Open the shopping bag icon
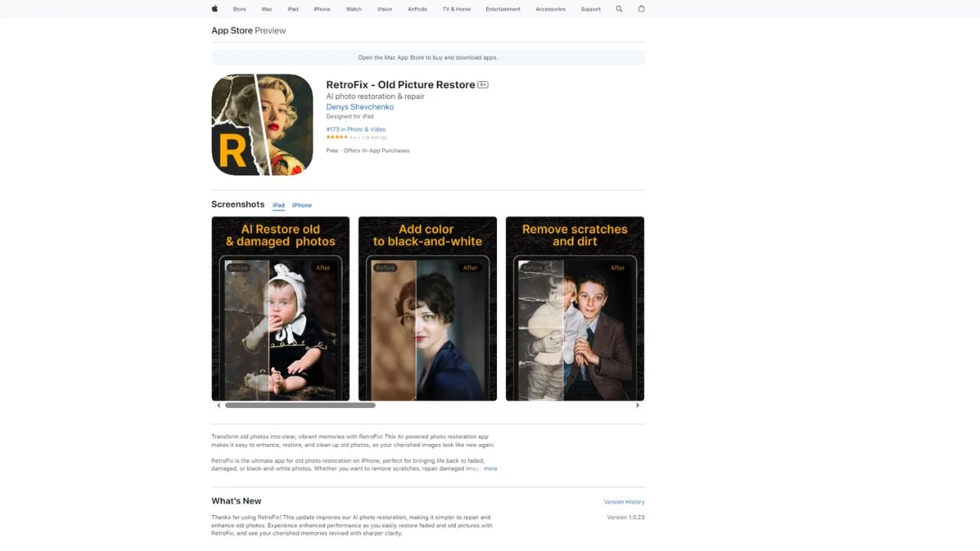Image resolution: width=980 pixels, height=551 pixels. click(642, 9)
